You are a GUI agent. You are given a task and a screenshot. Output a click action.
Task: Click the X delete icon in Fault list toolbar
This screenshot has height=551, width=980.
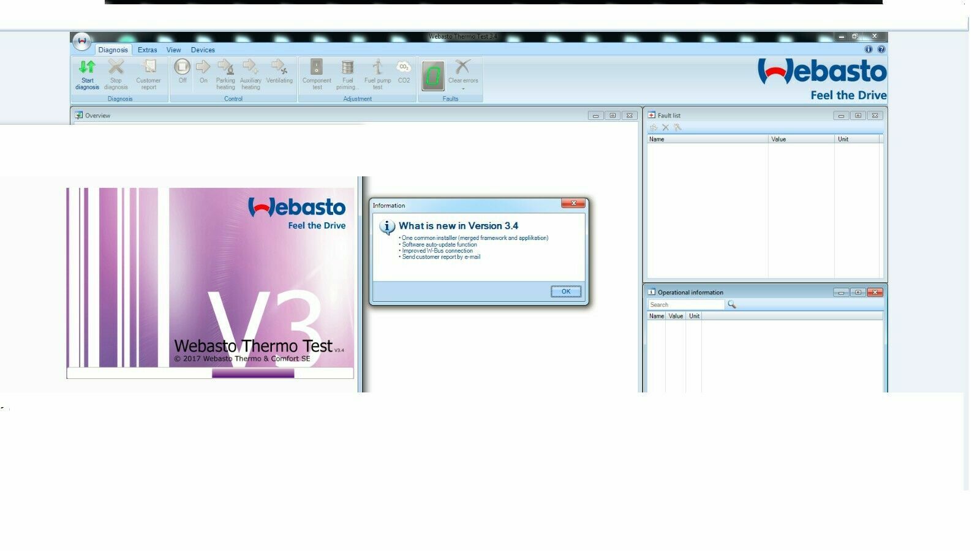665,127
